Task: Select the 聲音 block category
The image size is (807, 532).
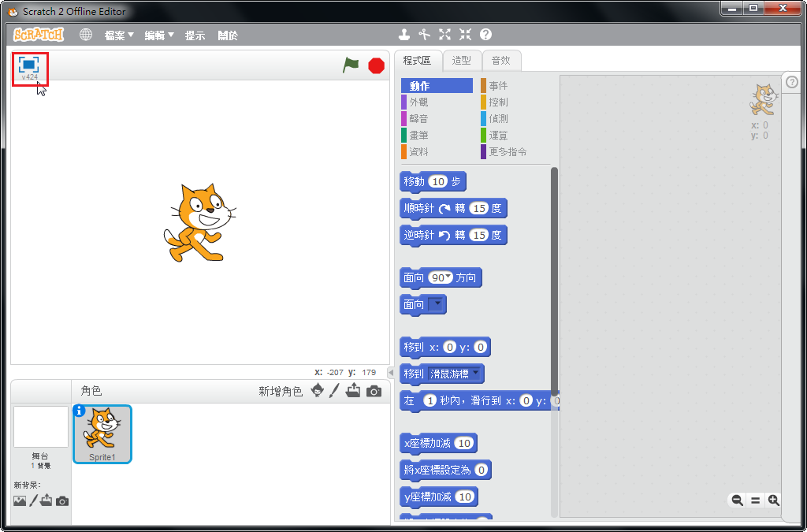Action: tap(437, 119)
